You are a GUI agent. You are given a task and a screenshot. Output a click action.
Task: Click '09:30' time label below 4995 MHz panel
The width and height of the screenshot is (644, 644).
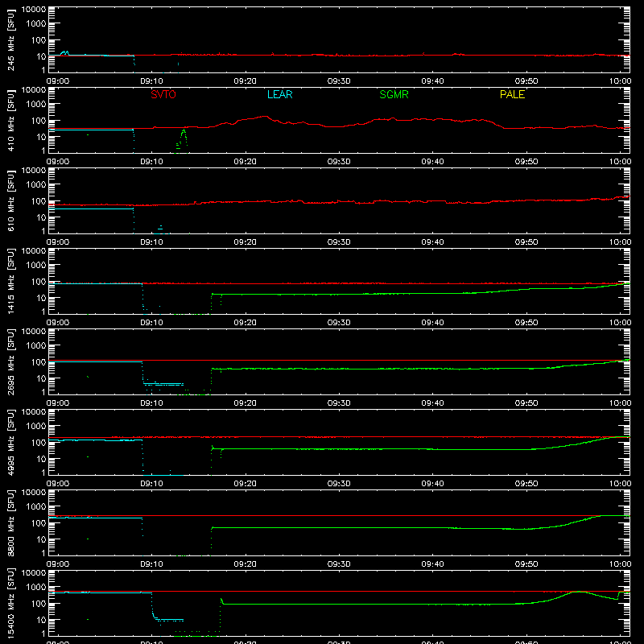(339, 484)
